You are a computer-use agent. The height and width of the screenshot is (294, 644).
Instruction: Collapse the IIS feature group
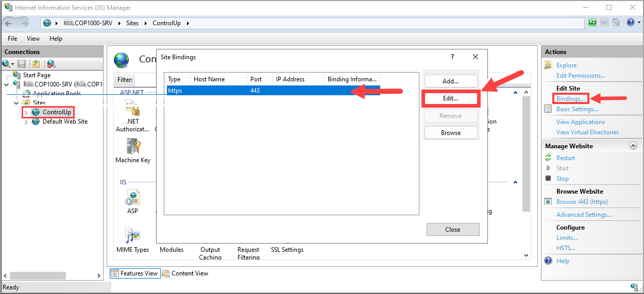point(515,182)
